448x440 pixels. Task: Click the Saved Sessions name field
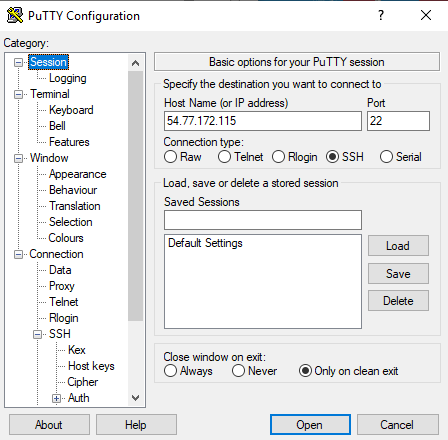click(x=263, y=220)
